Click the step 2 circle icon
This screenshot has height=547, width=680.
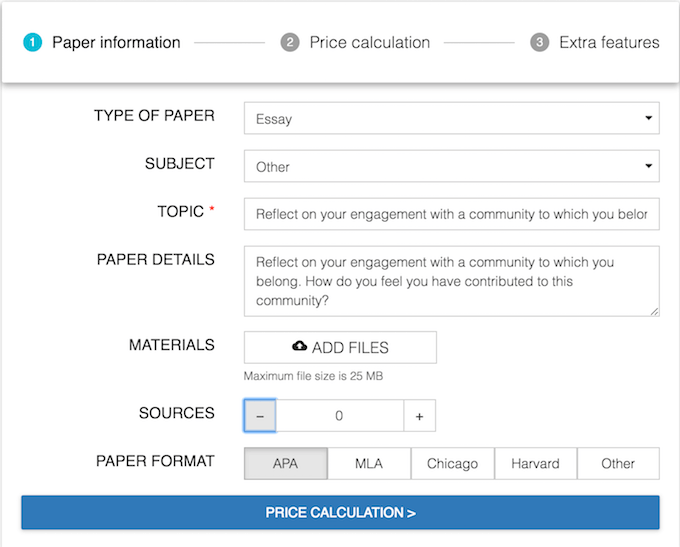(290, 43)
